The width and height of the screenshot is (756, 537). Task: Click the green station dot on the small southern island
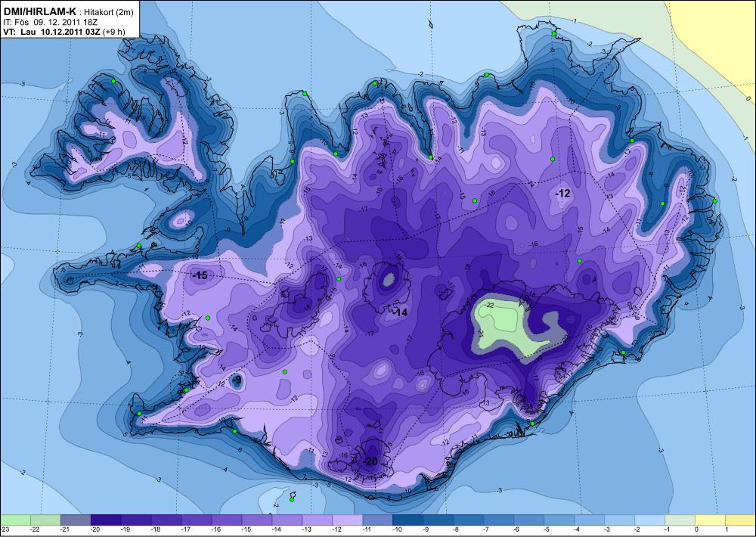[x=292, y=500]
